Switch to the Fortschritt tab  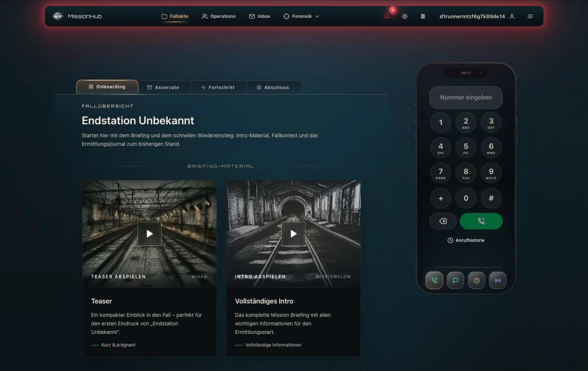pyautogui.click(x=218, y=87)
